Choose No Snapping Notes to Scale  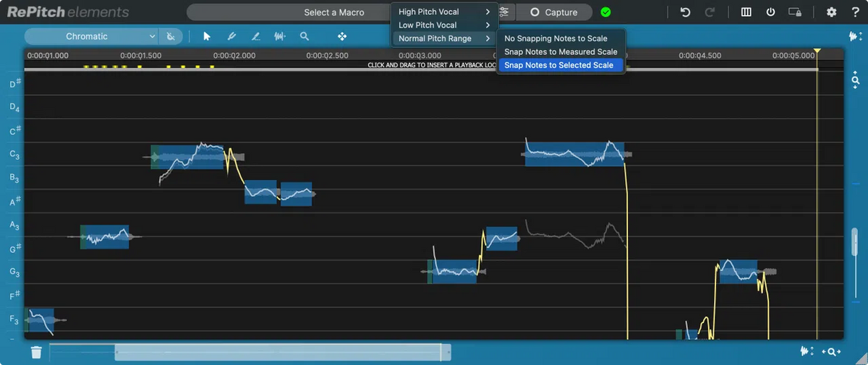pos(556,38)
